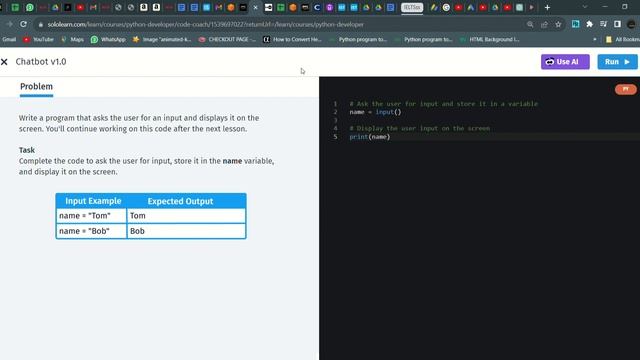Click the expected output cell "Bob"

tap(186, 231)
